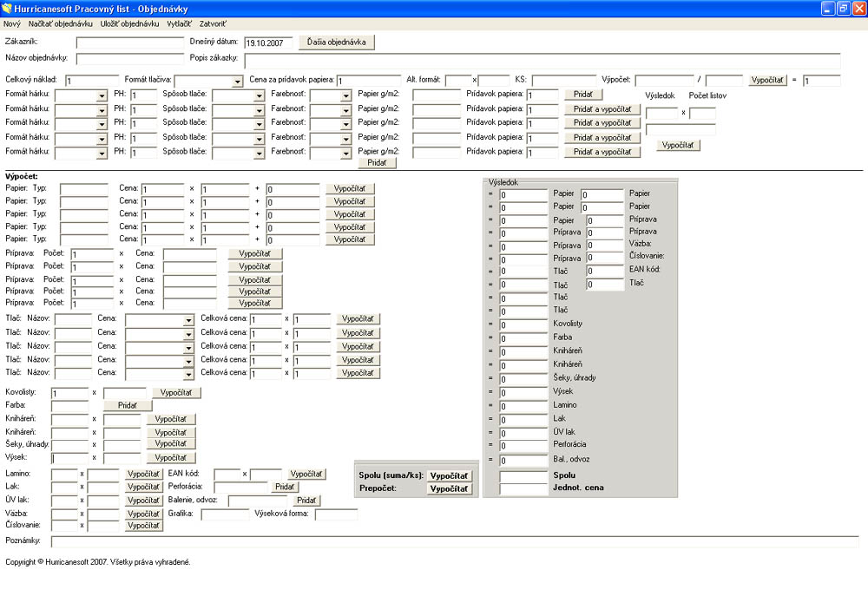Click Vypočítať in the EAN kód row

(306, 474)
